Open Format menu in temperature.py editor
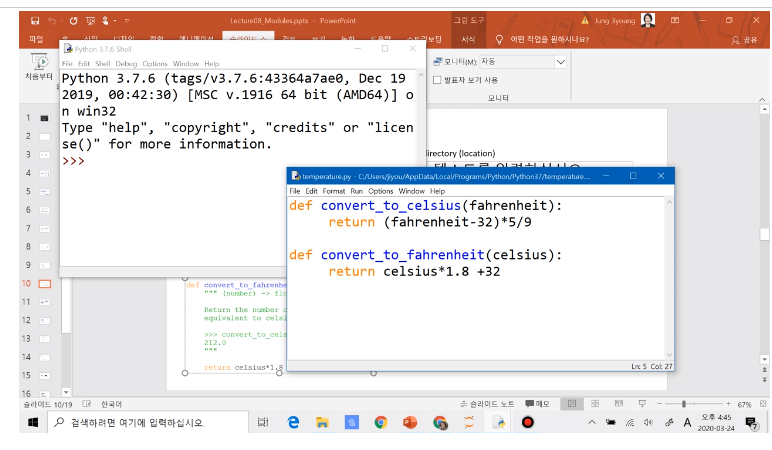The width and height of the screenshot is (772, 450). point(334,191)
